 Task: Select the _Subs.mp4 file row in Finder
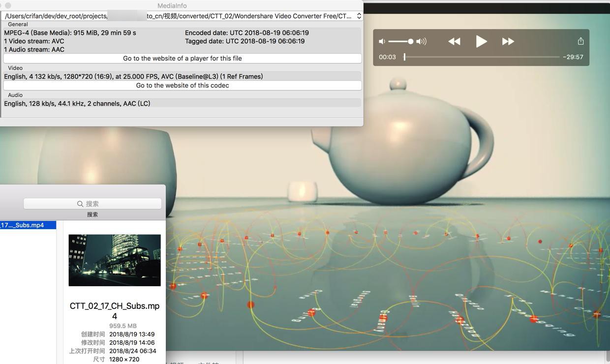point(28,225)
